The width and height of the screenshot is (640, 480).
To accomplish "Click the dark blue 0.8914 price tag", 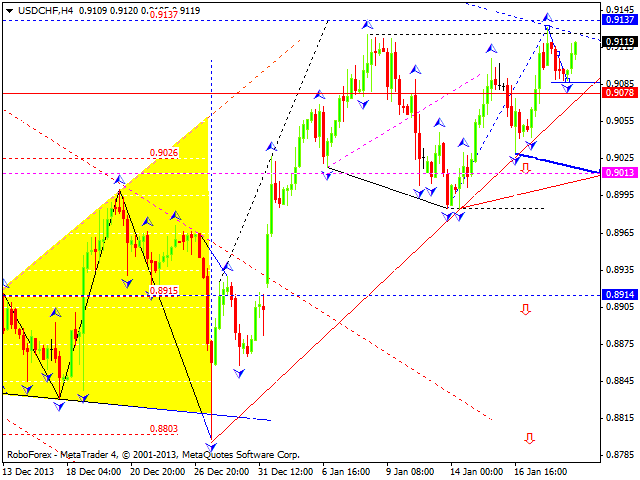I will click(x=620, y=295).
